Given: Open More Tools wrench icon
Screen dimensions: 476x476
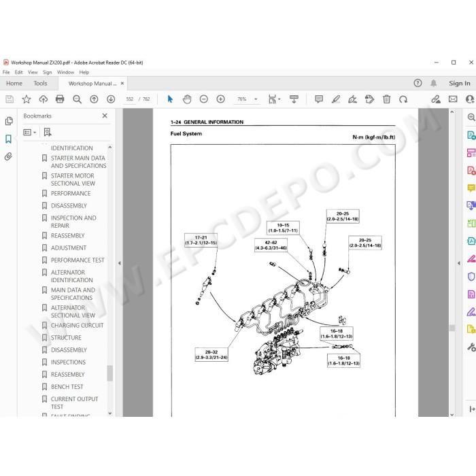Looking at the screenshot, I should tap(471, 347).
